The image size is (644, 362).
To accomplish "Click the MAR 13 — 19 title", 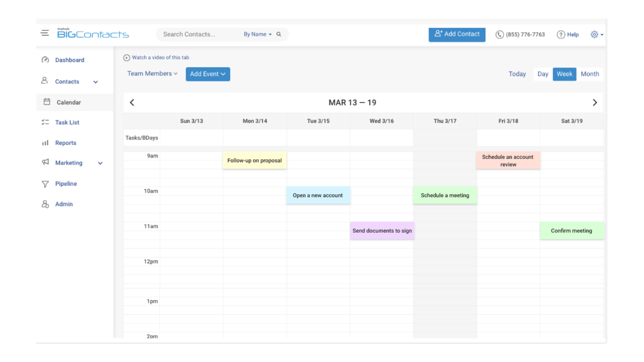I will click(x=352, y=103).
